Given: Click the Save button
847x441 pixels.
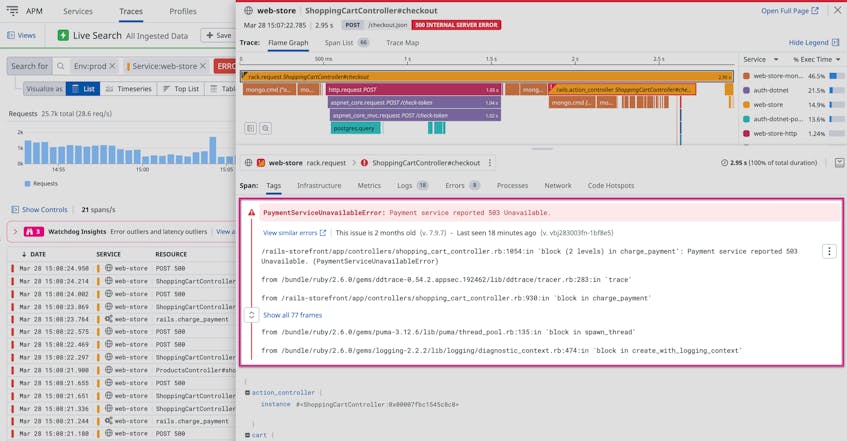Looking at the screenshot, I should click(218, 35).
